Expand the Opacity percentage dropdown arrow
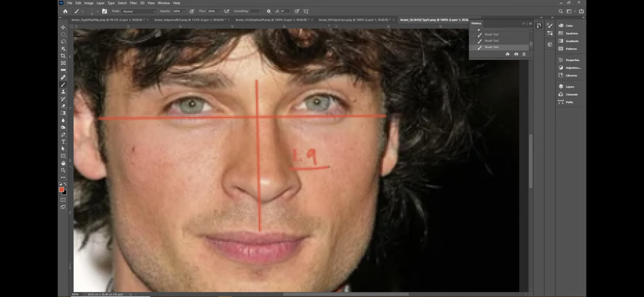The image size is (644, 297). coord(184,11)
